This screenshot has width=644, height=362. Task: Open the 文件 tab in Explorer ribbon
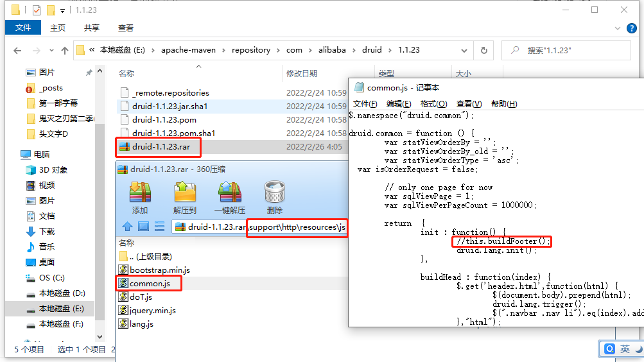click(x=23, y=28)
